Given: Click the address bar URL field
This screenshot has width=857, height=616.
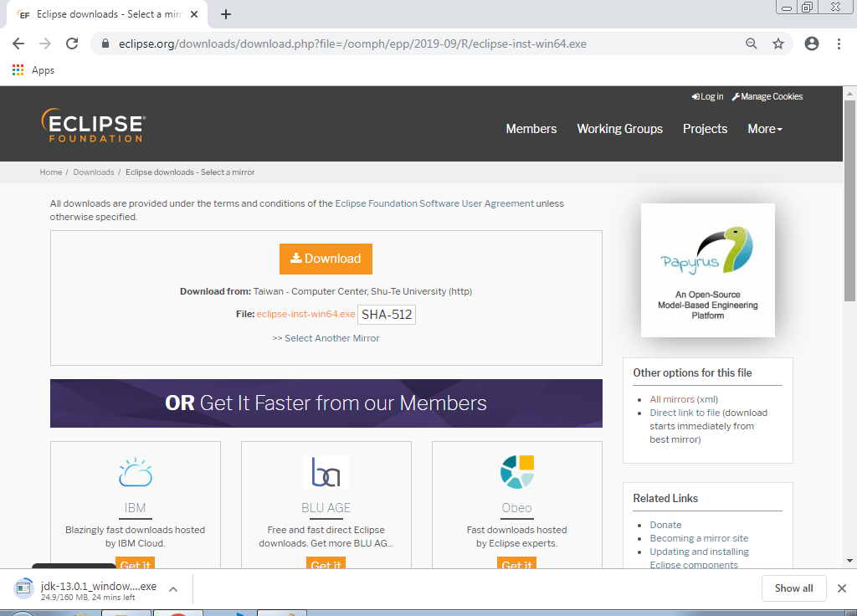Looking at the screenshot, I should pos(352,44).
